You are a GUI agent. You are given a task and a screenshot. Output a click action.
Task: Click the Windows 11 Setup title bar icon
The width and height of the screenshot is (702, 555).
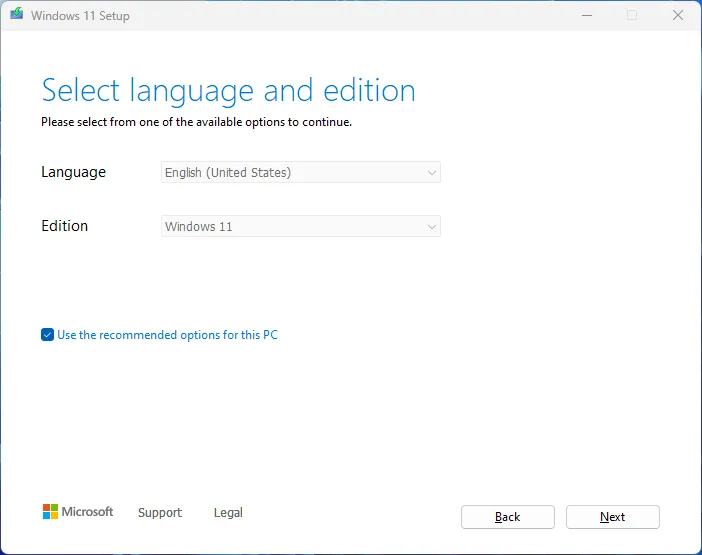coord(16,15)
